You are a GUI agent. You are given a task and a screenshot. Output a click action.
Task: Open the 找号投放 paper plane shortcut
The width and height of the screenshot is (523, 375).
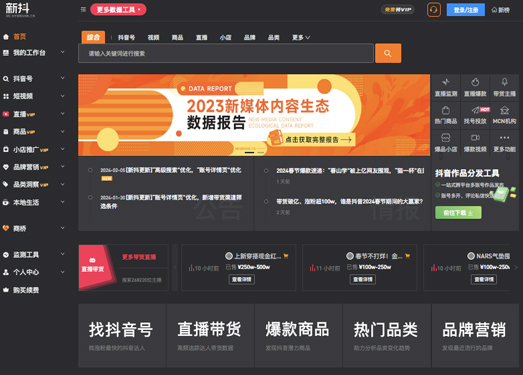475,115
